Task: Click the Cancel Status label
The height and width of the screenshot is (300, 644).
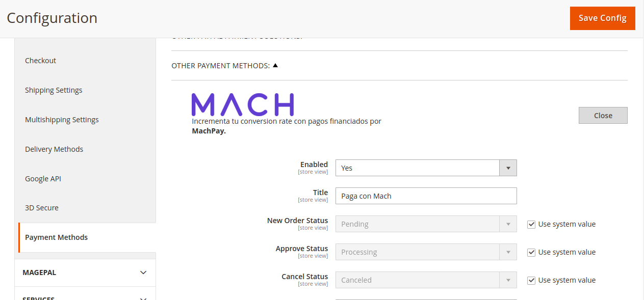Action: [305, 277]
